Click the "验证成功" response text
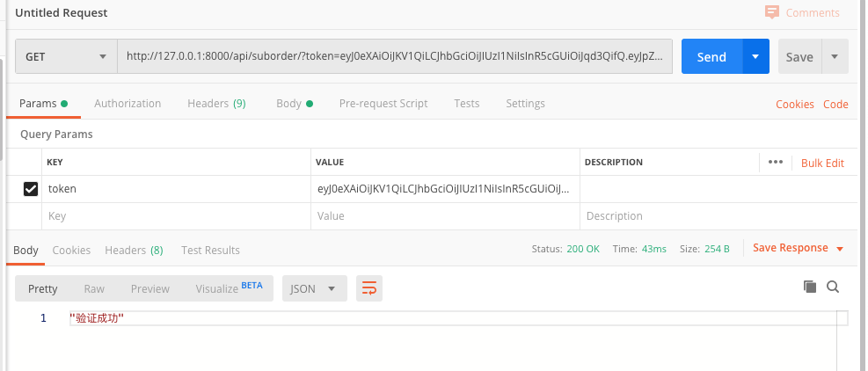Screen dimensions: 868x371 97,318
